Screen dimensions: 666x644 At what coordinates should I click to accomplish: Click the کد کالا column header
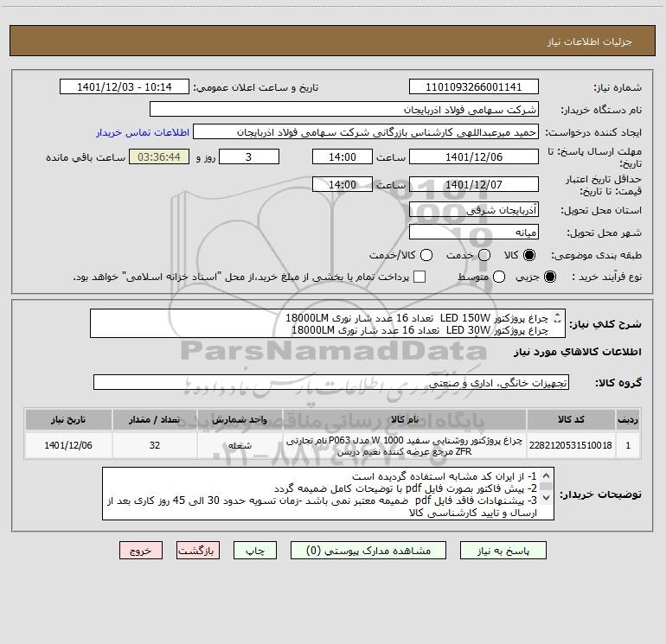[x=571, y=419]
